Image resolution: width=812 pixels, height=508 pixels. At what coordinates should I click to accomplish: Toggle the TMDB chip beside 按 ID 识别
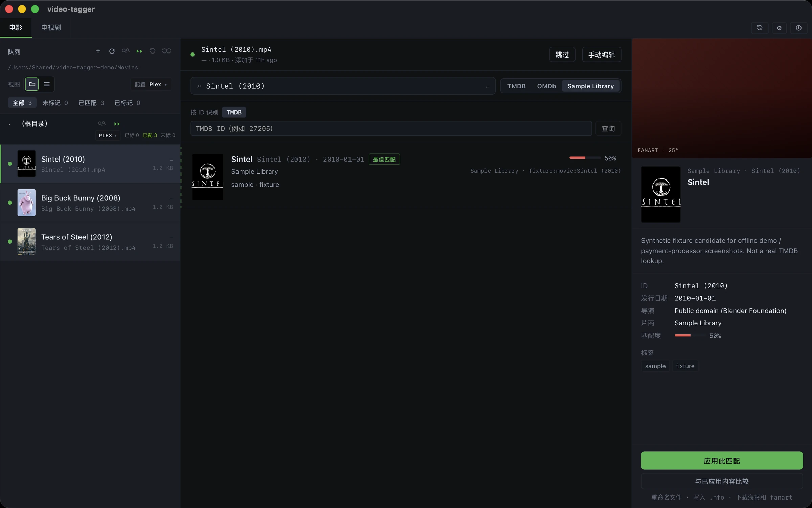(234, 112)
